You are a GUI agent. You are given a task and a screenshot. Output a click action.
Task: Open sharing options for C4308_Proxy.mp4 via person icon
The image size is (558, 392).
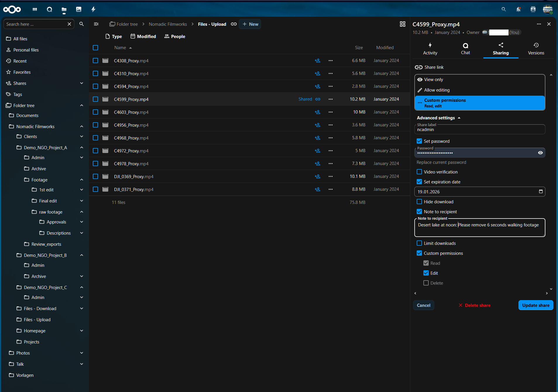(317, 61)
